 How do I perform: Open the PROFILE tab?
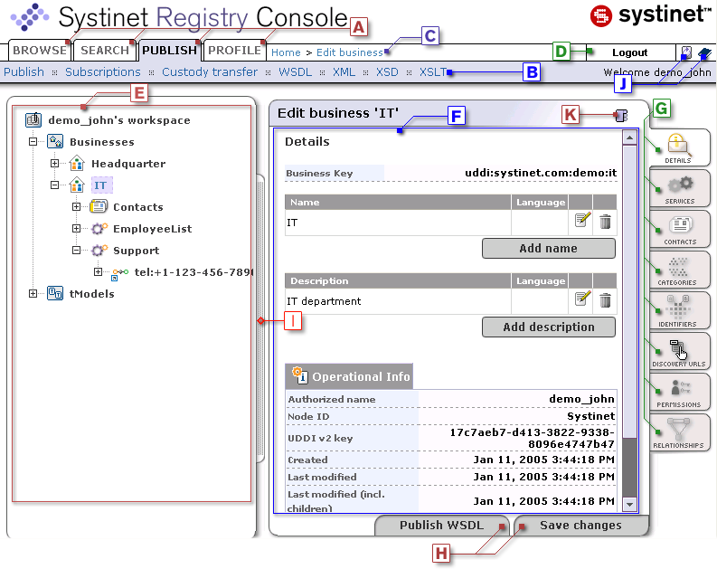(x=234, y=51)
